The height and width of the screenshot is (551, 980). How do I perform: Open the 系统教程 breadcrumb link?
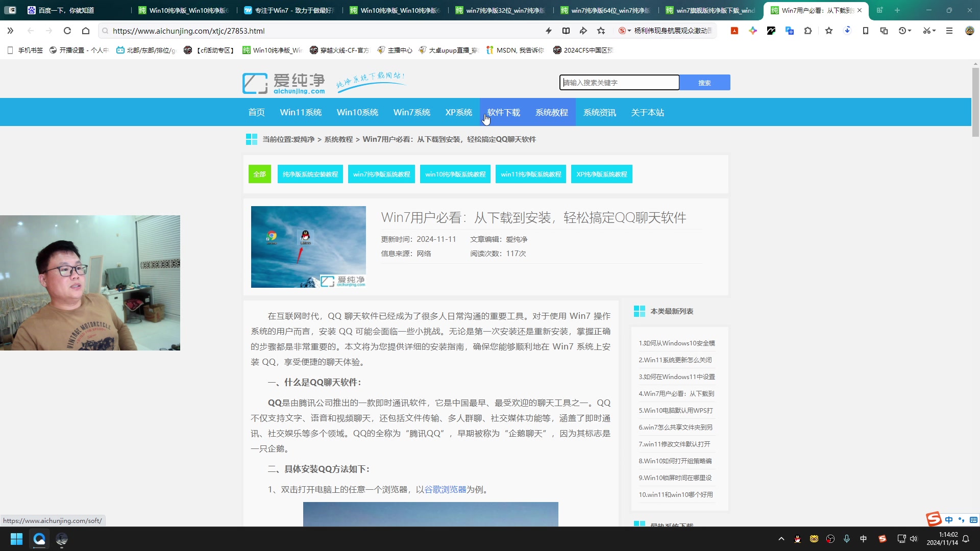338,139
